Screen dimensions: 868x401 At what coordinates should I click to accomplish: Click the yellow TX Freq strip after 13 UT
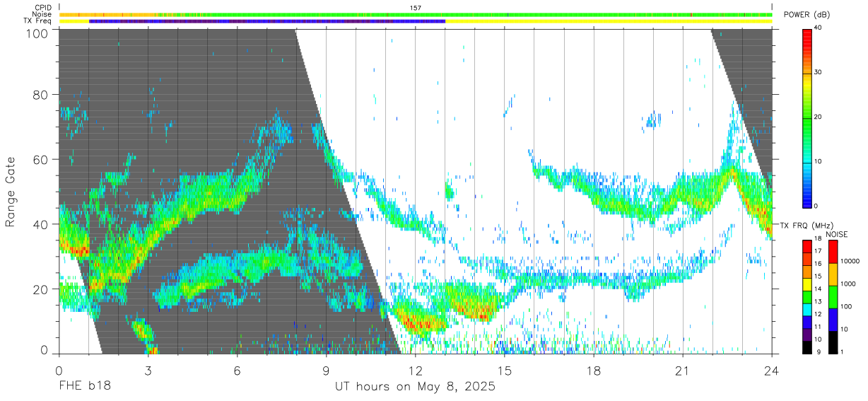pos(609,21)
